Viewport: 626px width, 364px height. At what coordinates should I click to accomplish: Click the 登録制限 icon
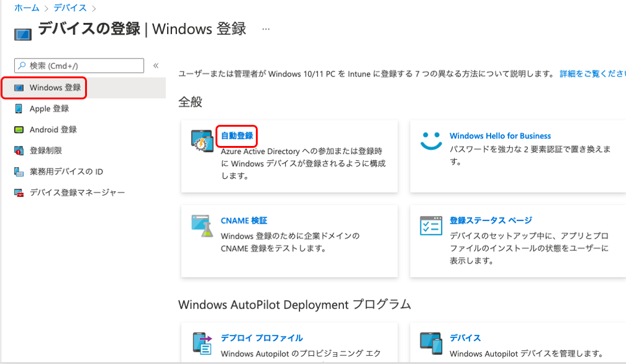pyautogui.click(x=19, y=150)
